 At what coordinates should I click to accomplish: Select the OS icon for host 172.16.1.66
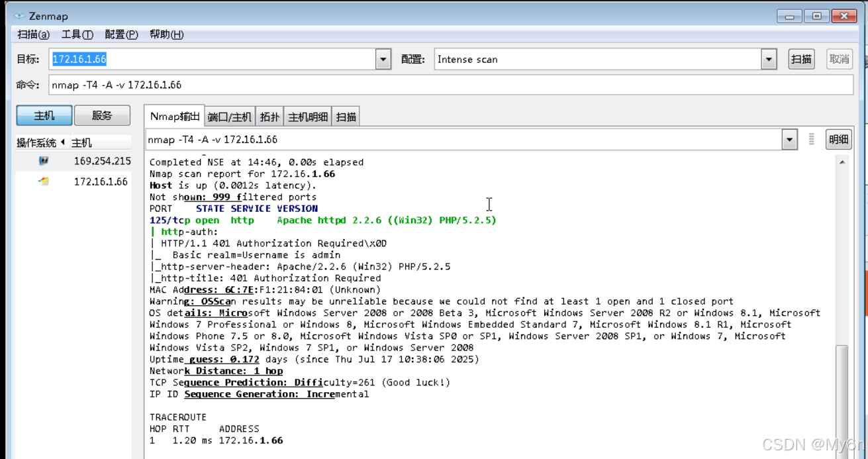44,181
